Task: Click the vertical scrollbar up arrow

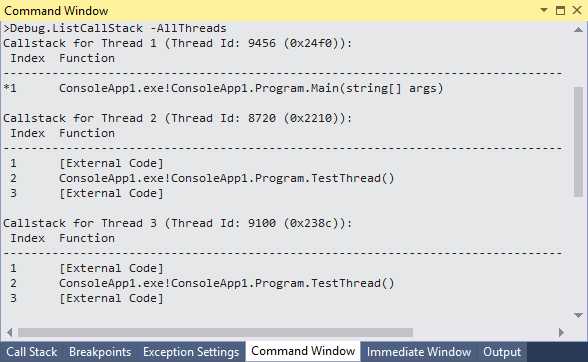Action: [578, 30]
